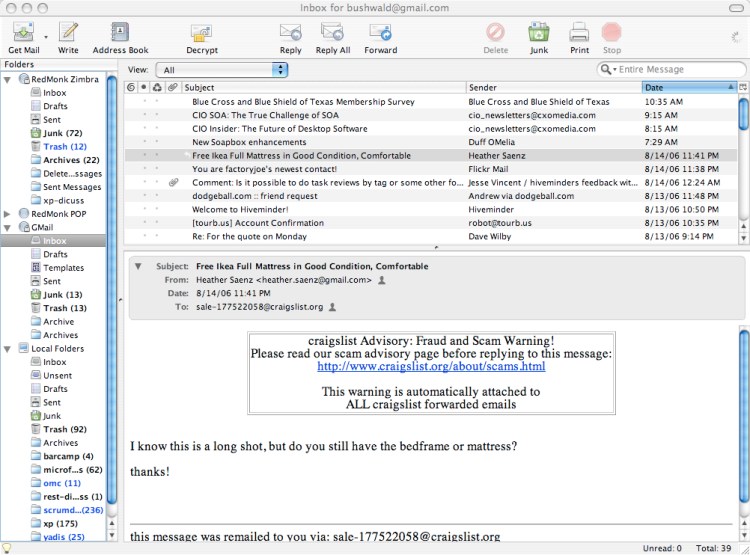Toggle read dot on Re: For the quote
The height and width of the screenshot is (555, 750).
pos(143,236)
